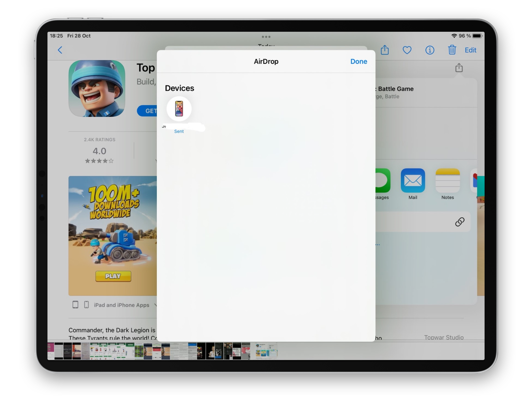This screenshot has width=532, height=415.
Task: Delete the item with the trash icon
Action: click(x=452, y=50)
